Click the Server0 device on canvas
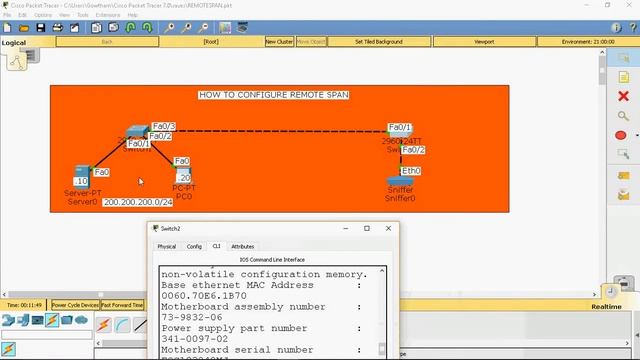This screenshot has width=640, height=360. [x=82, y=176]
